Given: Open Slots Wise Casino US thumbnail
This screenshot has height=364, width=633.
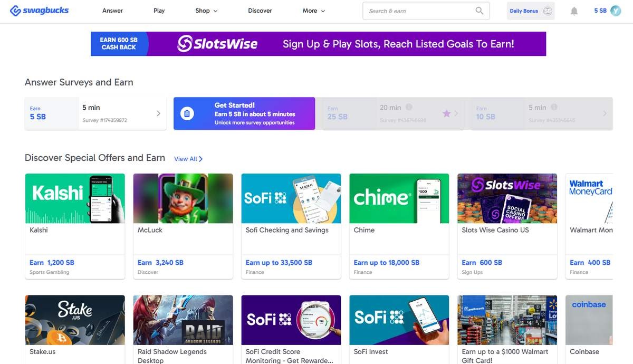Looking at the screenshot, I should (507, 198).
